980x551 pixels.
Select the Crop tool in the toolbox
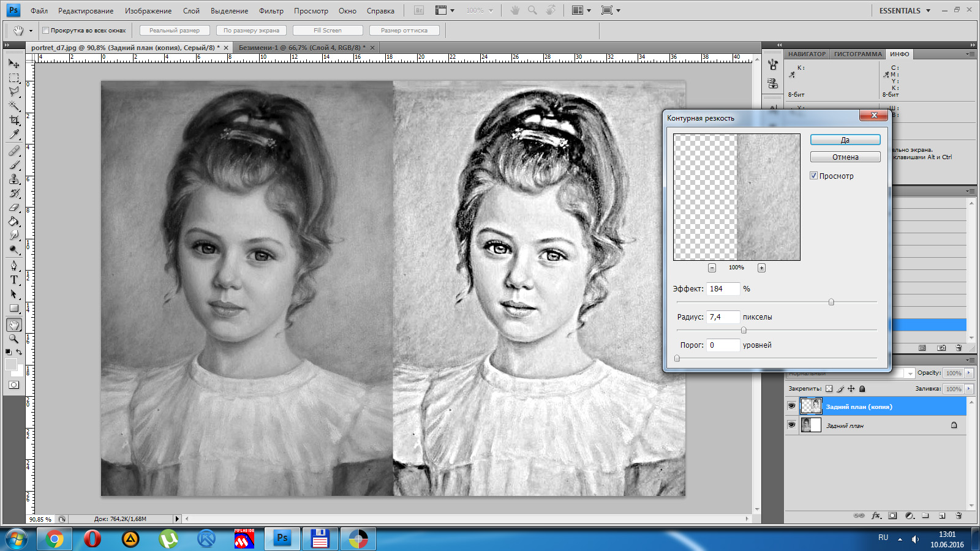click(x=14, y=121)
